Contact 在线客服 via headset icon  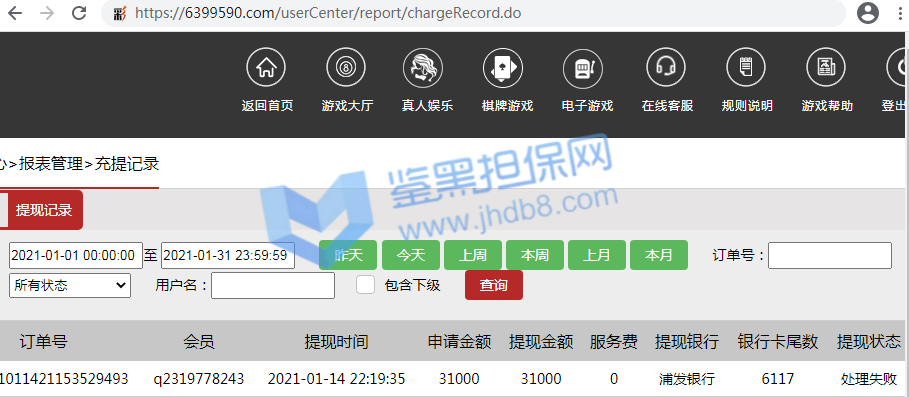click(666, 67)
